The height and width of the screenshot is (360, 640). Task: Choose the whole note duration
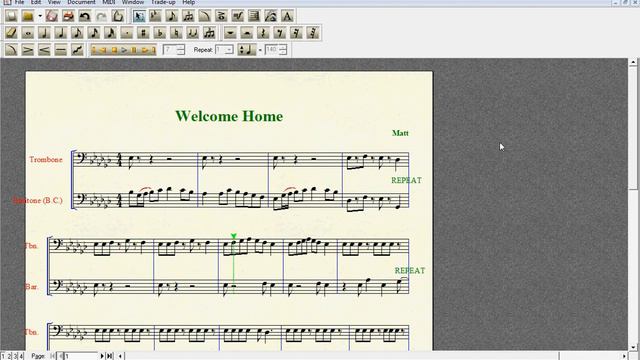point(28,33)
